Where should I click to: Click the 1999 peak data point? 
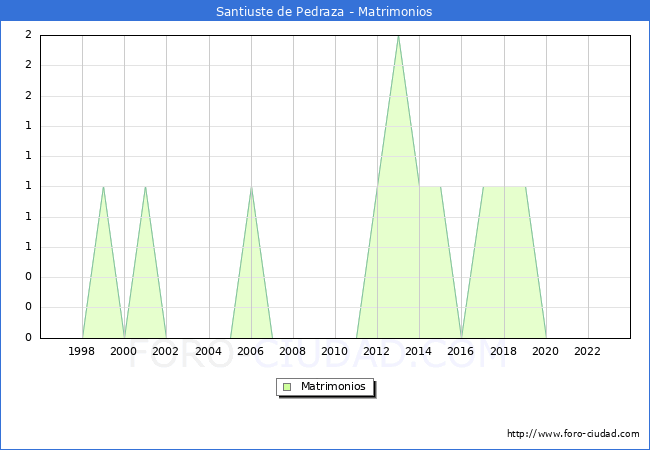(x=103, y=187)
